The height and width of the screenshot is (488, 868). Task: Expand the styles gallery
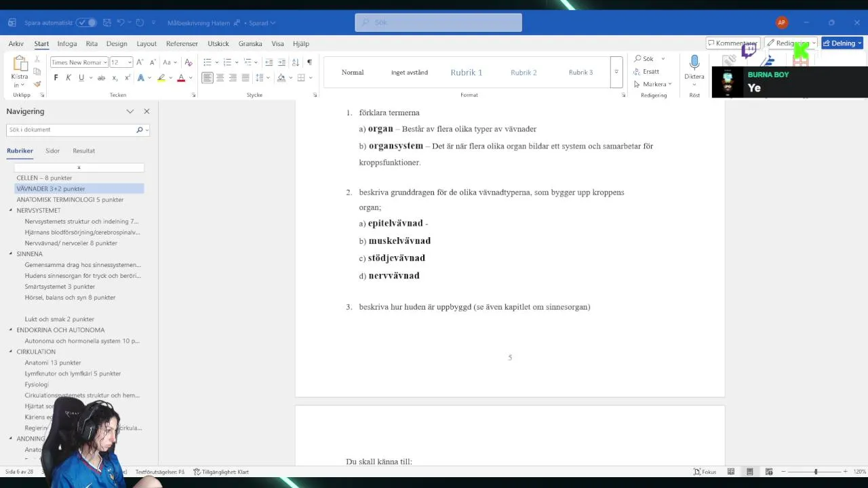coord(616,72)
